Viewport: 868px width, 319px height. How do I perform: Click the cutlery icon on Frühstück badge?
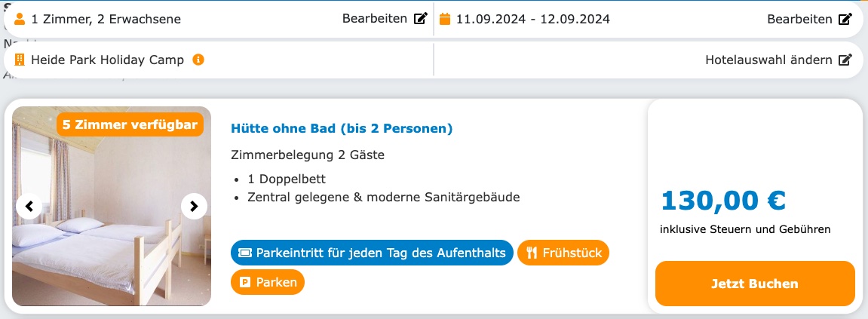tap(531, 253)
